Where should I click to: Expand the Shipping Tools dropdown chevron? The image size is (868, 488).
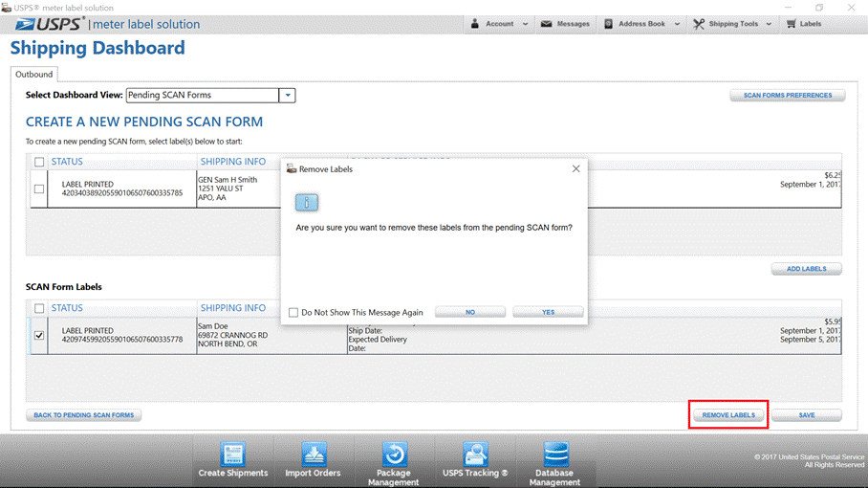pos(769,24)
